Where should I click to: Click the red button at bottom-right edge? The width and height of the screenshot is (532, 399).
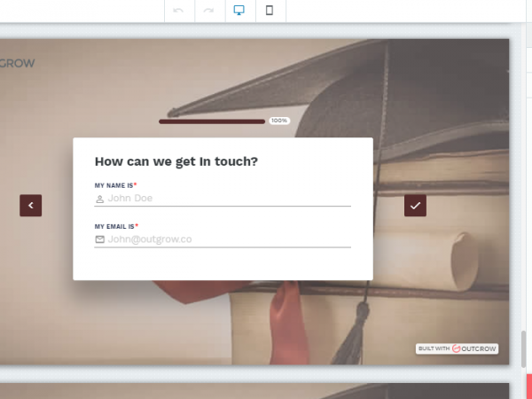point(528,387)
